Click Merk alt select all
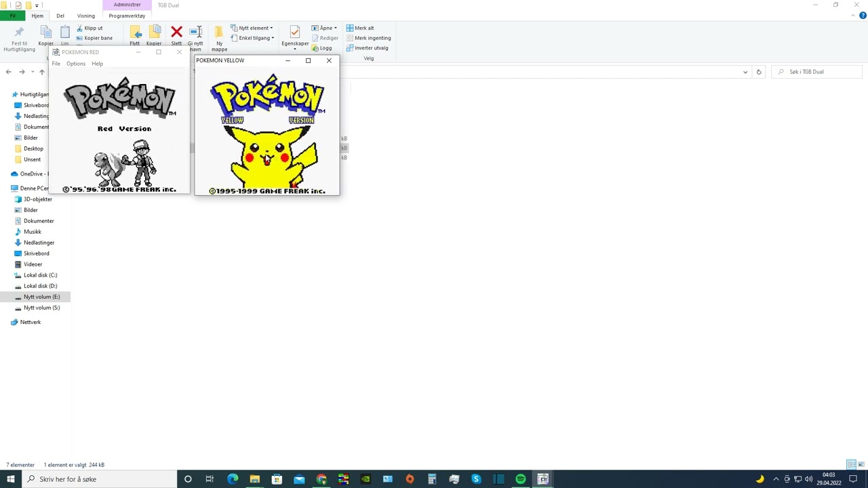 coord(360,28)
